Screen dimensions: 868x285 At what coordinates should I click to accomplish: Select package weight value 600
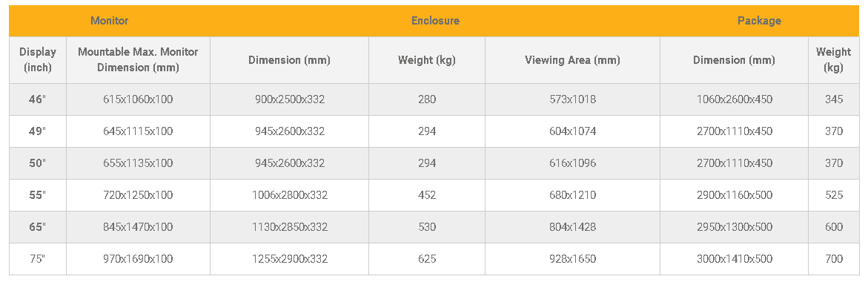coord(833,227)
